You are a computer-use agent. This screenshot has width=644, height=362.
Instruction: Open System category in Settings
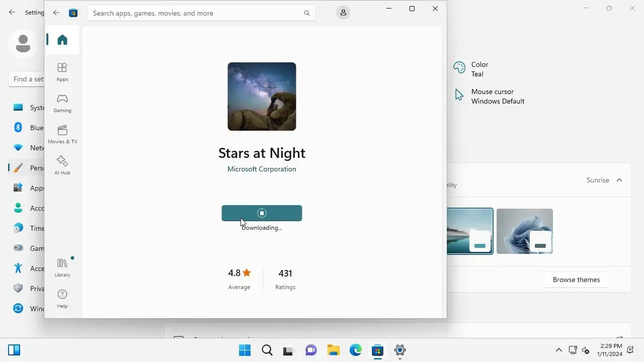click(x=26, y=108)
